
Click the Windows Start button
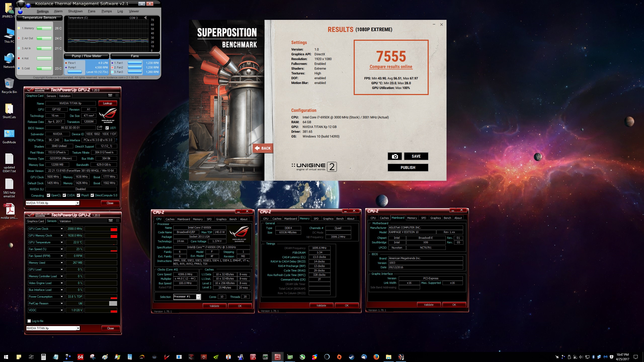point(6,357)
